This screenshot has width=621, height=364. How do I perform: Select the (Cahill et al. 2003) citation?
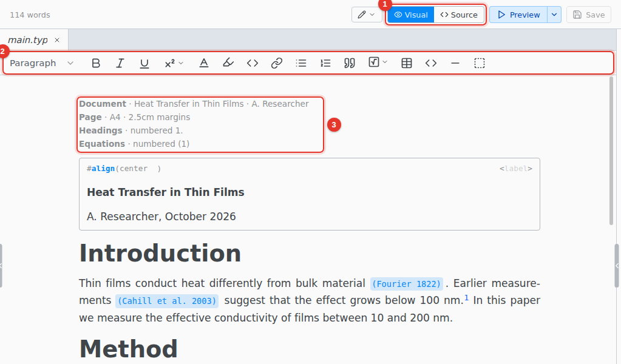(x=167, y=301)
